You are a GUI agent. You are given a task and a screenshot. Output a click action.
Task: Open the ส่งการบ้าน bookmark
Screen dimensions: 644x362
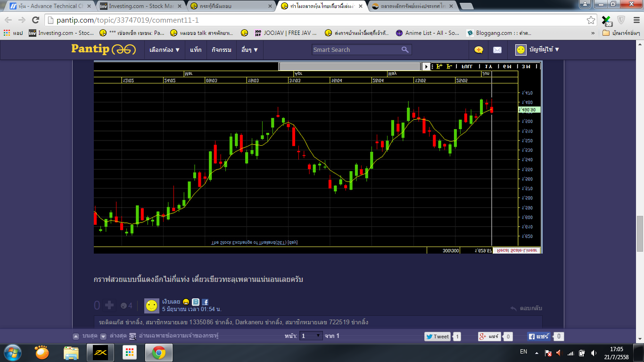356,33
